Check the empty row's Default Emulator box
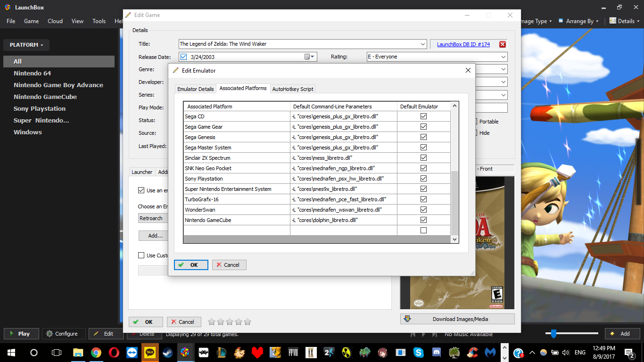Viewport: 644px width, 362px height. click(423, 230)
